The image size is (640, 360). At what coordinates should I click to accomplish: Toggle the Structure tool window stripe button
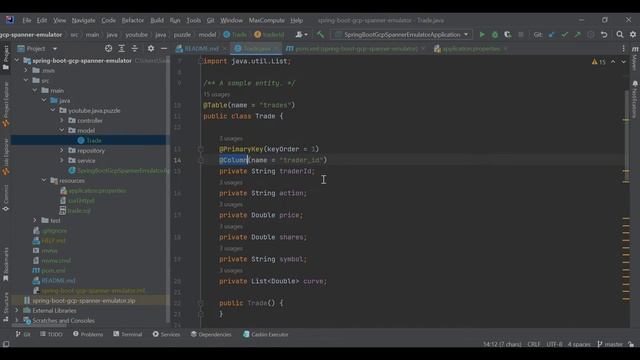tap(6, 307)
